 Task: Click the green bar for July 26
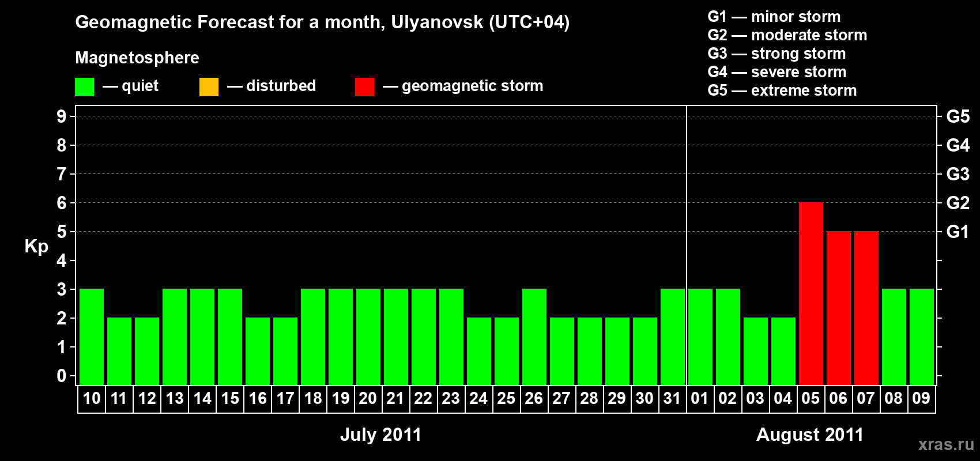pyautogui.click(x=534, y=337)
